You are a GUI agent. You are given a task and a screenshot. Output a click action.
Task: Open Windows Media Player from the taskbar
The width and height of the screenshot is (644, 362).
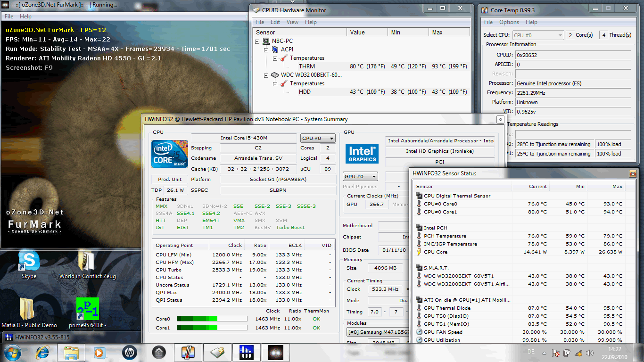tap(100, 353)
